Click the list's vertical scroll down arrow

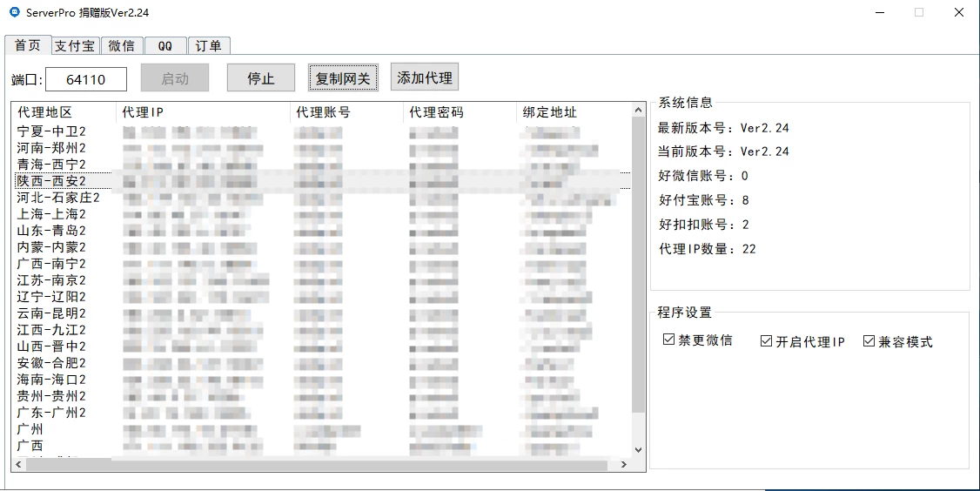638,450
